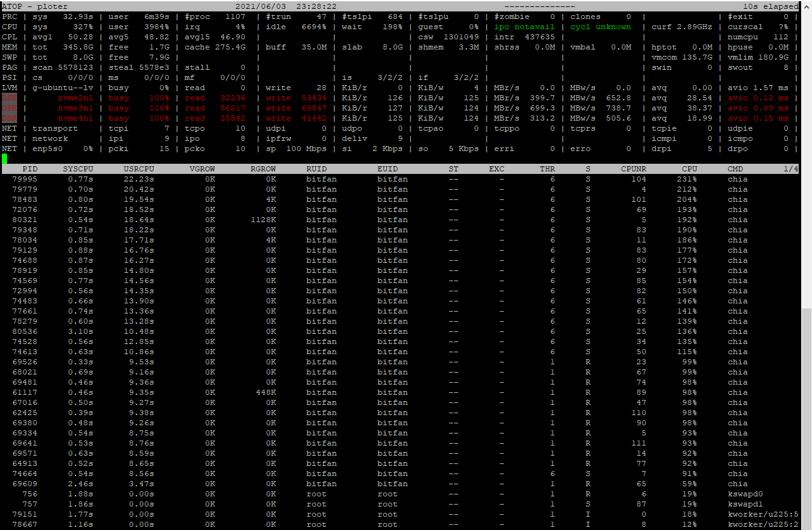
Task: Click the 231% CPU value
Action: pyautogui.click(x=687, y=179)
